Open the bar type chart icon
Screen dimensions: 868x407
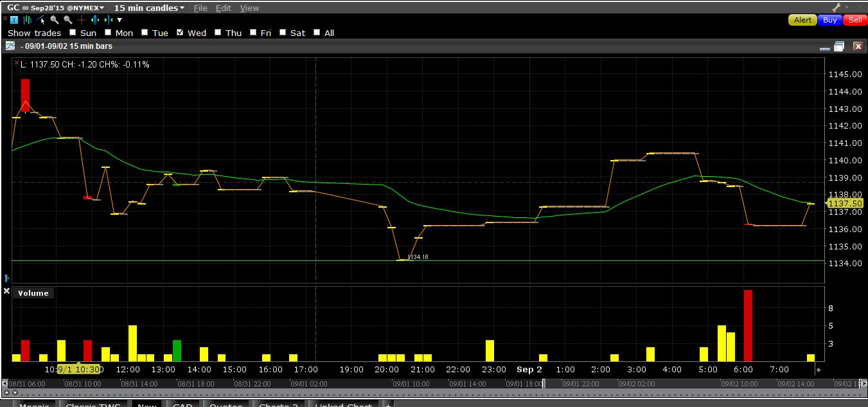tap(28, 20)
